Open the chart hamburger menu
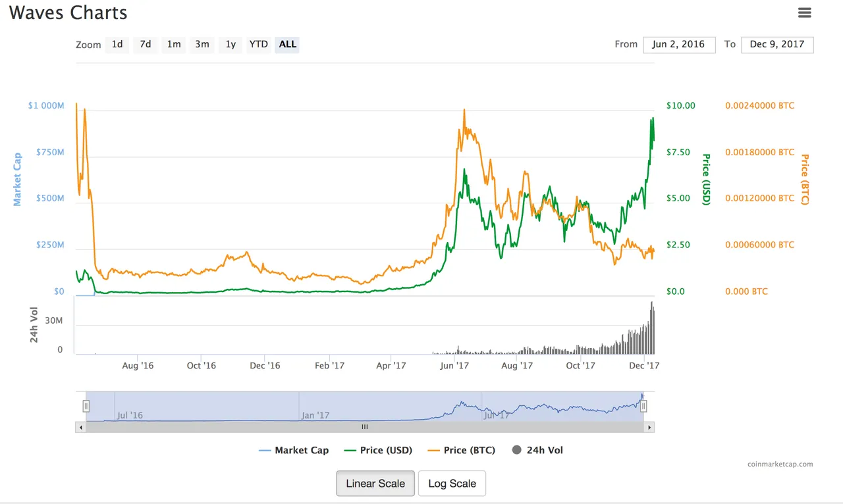 tap(804, 13)
